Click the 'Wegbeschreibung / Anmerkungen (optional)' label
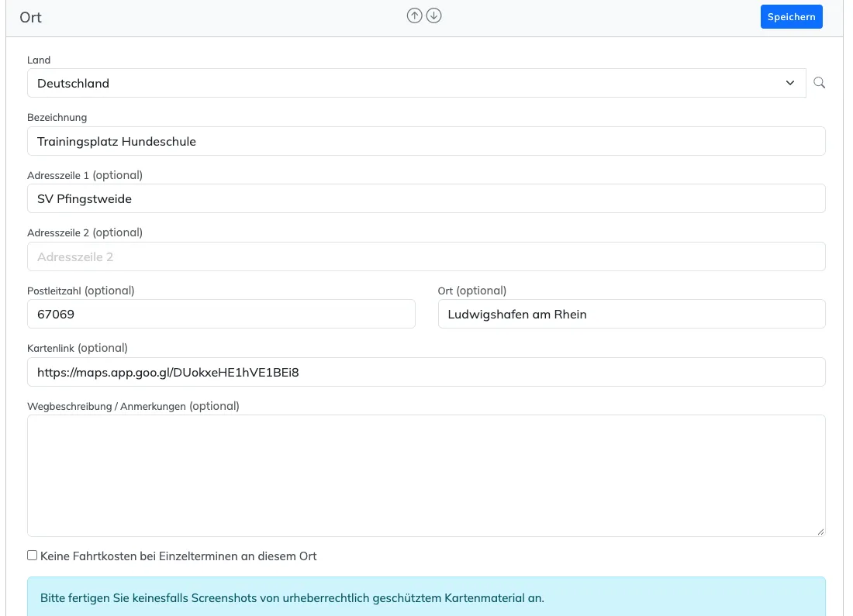The image size is (853, 616). point(133,406)
